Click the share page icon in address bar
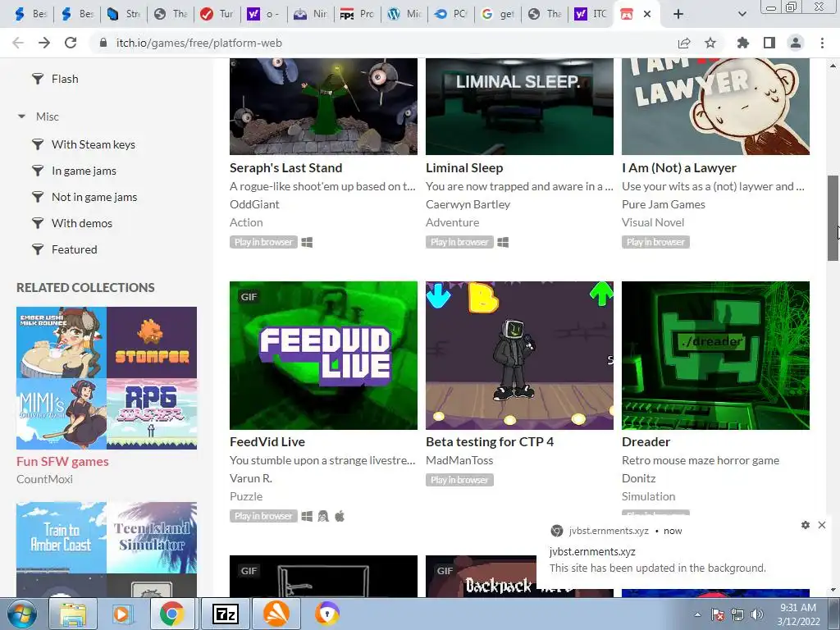The width and height of the screenshot is (840, 630). [x=684, y=43]
